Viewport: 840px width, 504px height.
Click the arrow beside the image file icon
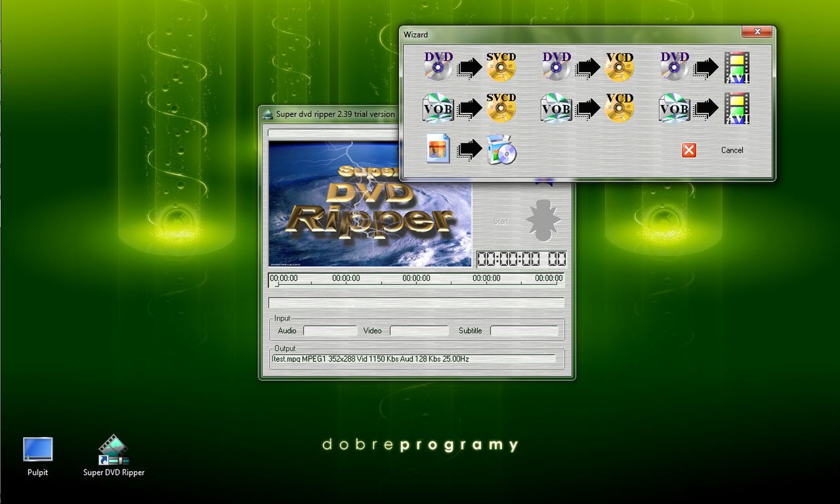point(470,150)
